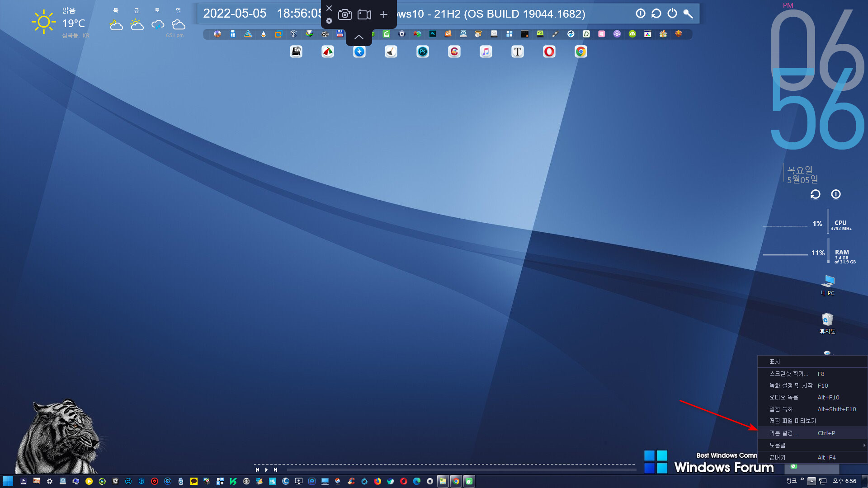Collapse the capture widget with the up chevron
The image size is (868, 488).
(359, 37)
